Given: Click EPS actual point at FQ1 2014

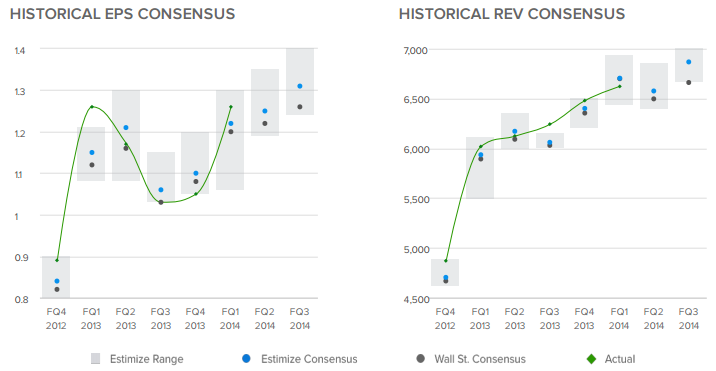Looking at the screenshot, I should [x=231, y=107].
